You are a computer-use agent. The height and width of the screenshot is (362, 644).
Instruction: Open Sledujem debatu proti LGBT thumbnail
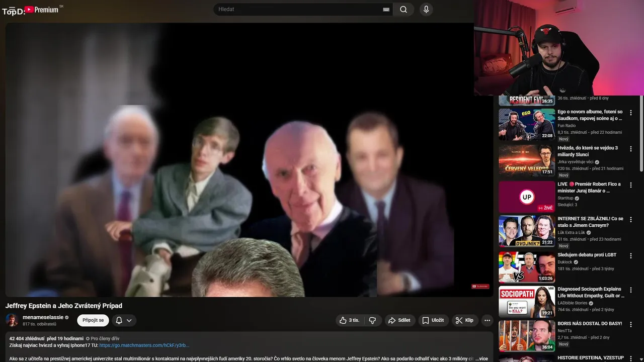[527, 267]
